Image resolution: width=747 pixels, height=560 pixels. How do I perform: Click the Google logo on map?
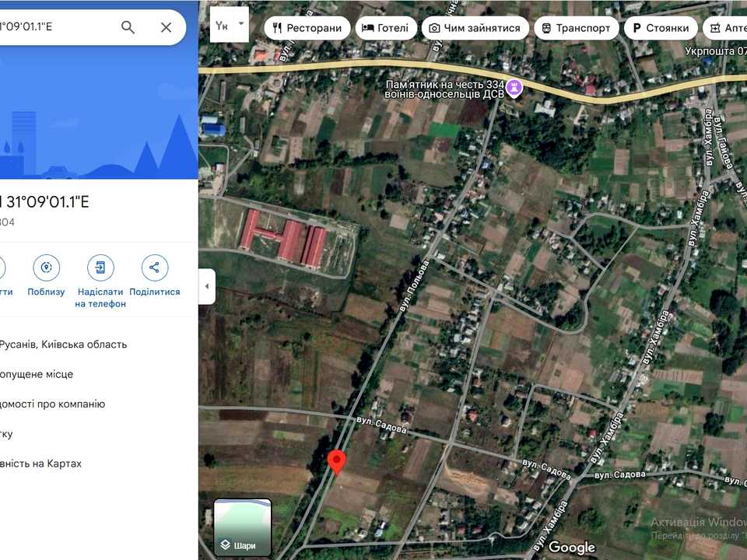coord(572,548)
